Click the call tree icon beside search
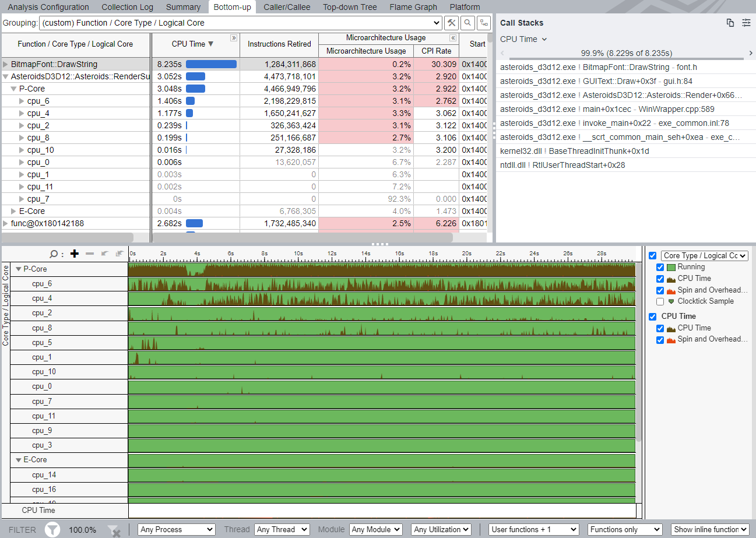The width and height of the screenshot is (756, 538). point(484,23)
